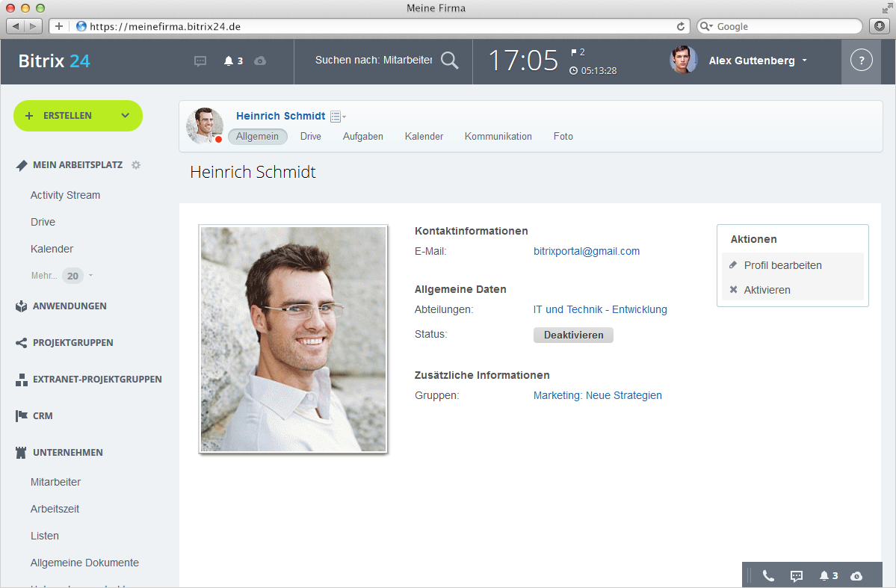This screenshot has width=896, height=588.
Task: Click the CRM flag icon
Action: 21,416
